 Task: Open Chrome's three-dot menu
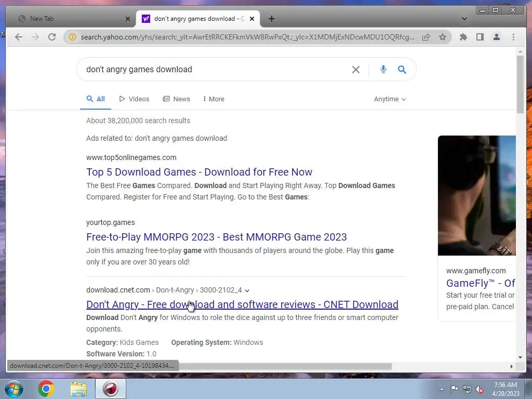(x=513, y=37)
